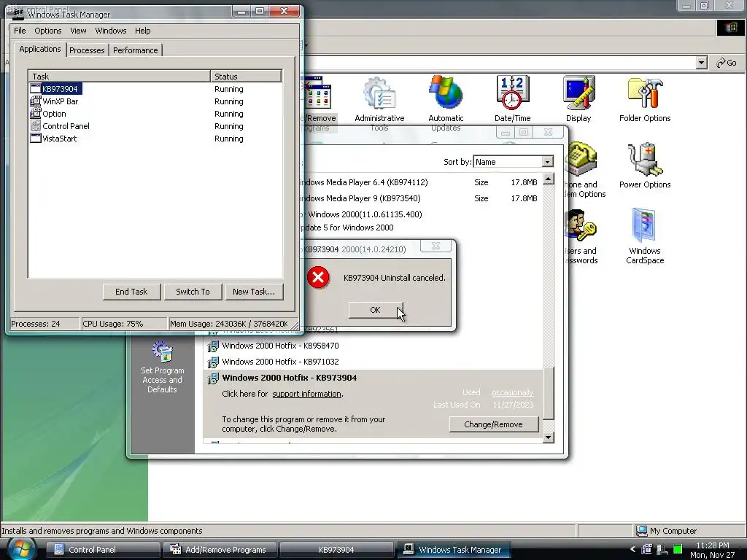Click the Go button in address bar

click(x=727, y=63)
